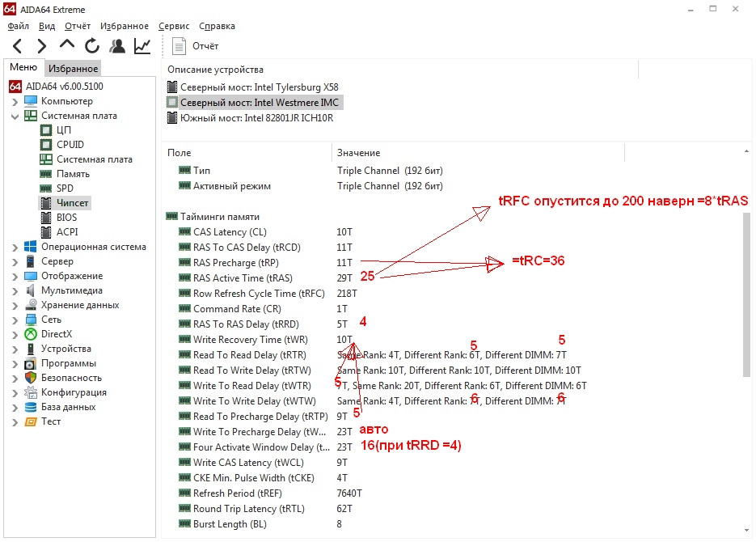The width and height of the screenshot is (756, 542).
Task: Expand the Сервер tree node
Action: (x=15, y=262)
